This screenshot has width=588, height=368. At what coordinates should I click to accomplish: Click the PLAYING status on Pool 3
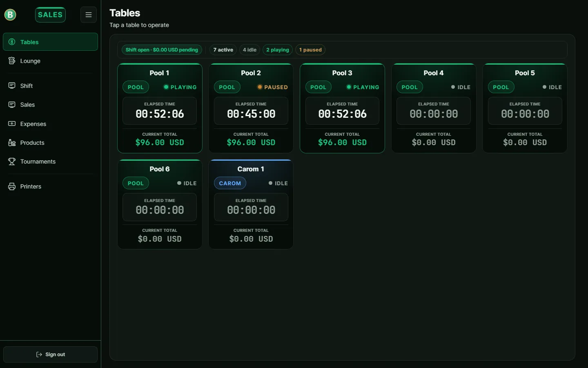363,87
